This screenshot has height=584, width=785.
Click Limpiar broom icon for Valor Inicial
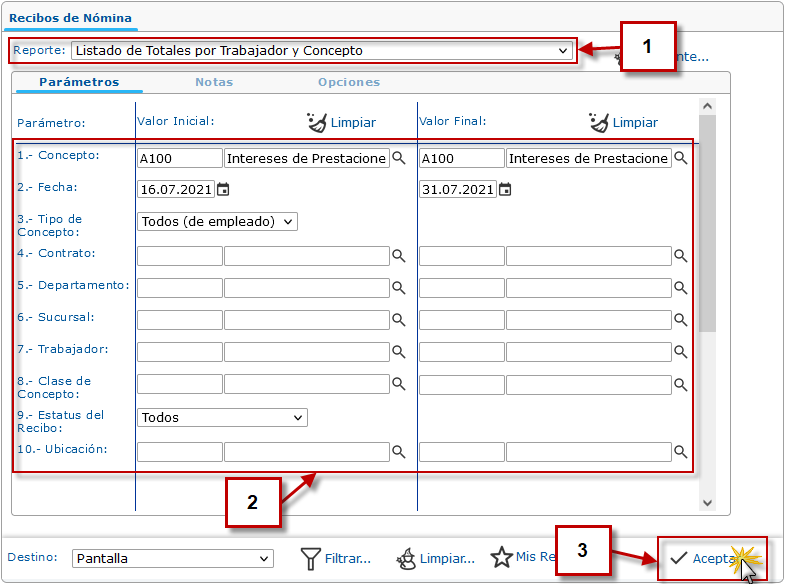[x=316, y=122]
